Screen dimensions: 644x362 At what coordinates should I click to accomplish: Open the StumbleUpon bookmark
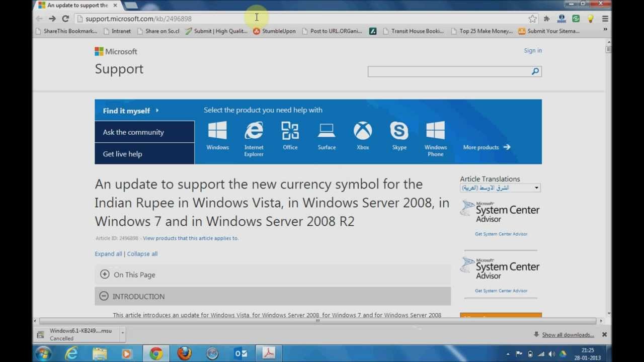[x=274, y=31]
